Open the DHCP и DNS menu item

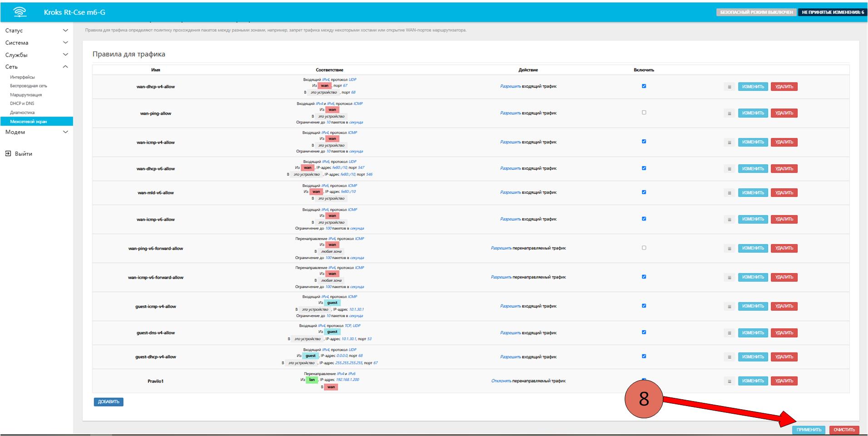tap(22, 103)
